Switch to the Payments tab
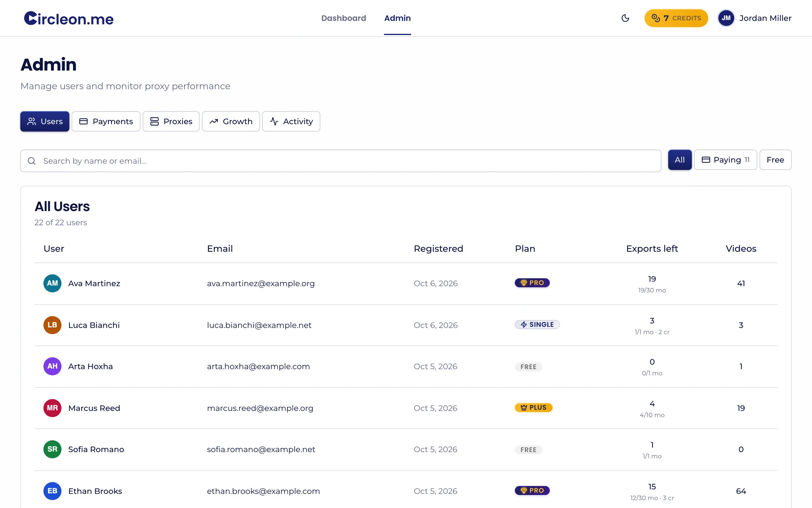The height and width of the screenshot is (508, 812). 106,121
